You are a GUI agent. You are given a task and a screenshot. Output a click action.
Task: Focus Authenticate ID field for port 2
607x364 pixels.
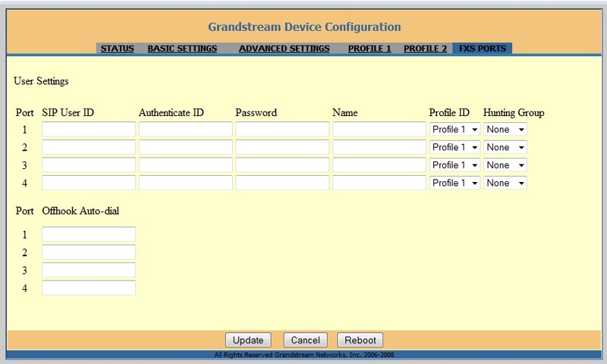pos(185,147)
